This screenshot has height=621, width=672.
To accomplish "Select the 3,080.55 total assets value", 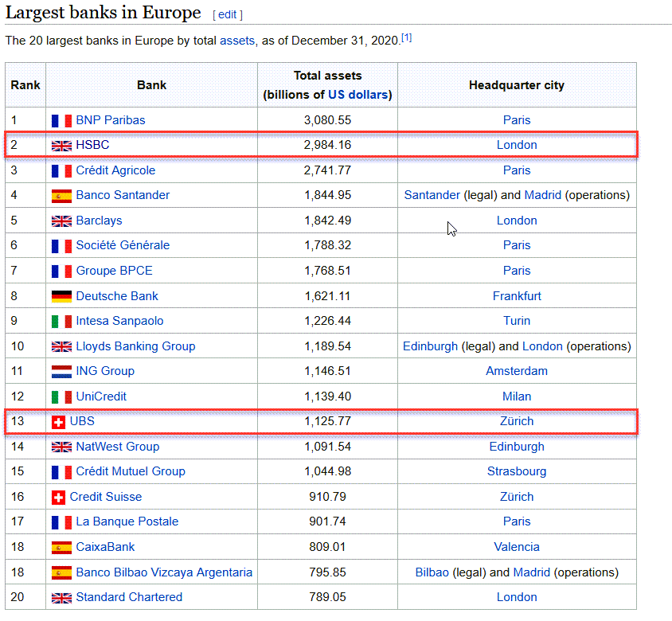I will (328, 120).
